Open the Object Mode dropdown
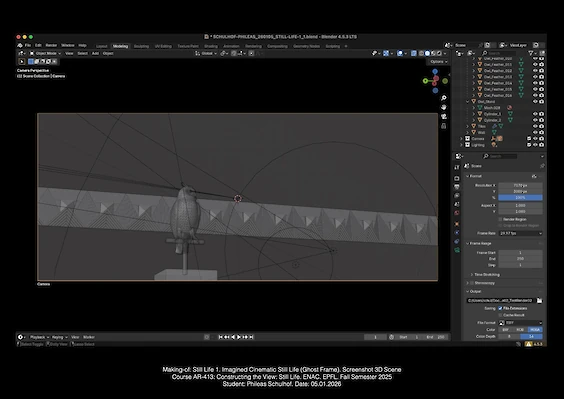The image size is (564, 399). (45, 53)
